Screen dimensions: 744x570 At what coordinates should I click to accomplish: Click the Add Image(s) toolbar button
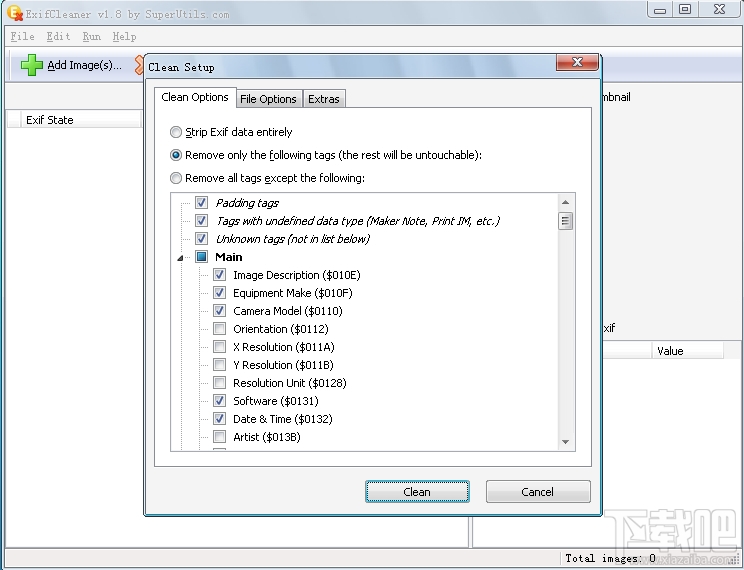(72, 65)
